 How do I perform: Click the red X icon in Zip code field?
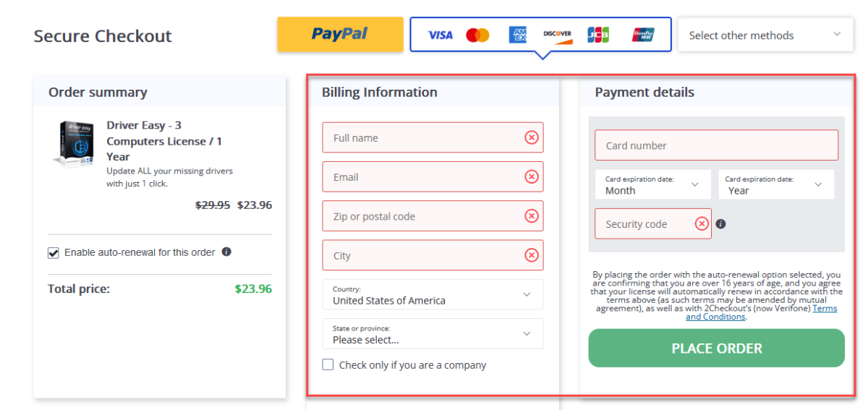click(x=532, y=215)
